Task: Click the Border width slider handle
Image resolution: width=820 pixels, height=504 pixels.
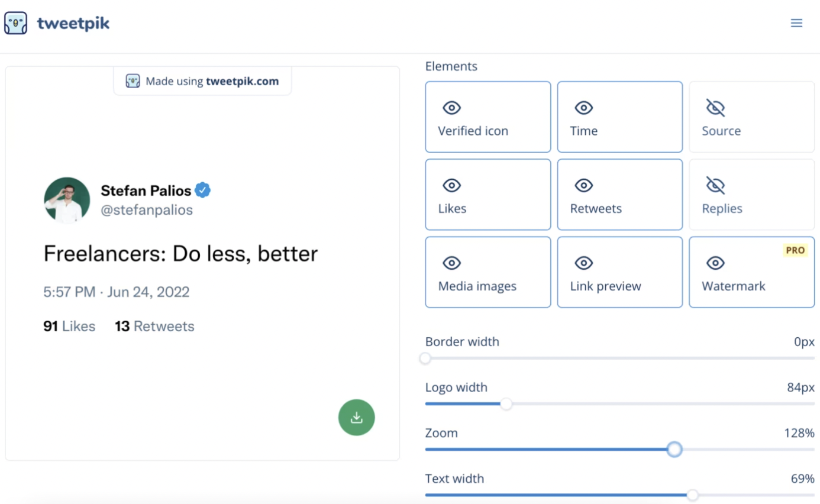Action: coord(425,358)
